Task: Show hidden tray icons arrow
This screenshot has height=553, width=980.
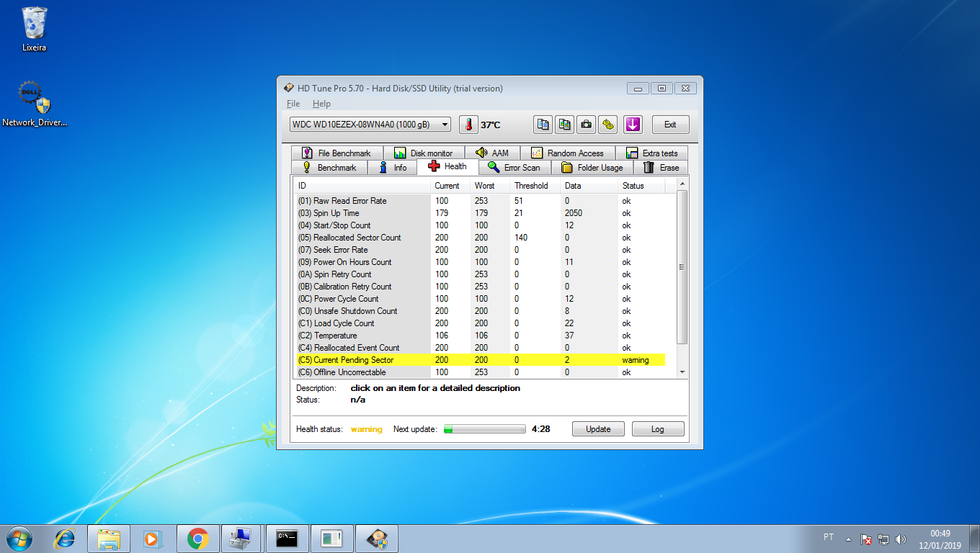Action: [849, 539]
